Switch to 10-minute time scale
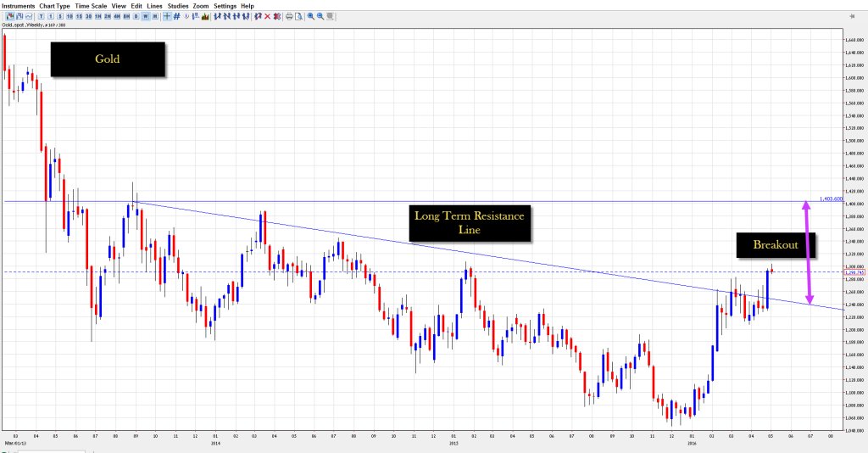Viewport: 868px width, 453px height. click(x=70, y=17)
